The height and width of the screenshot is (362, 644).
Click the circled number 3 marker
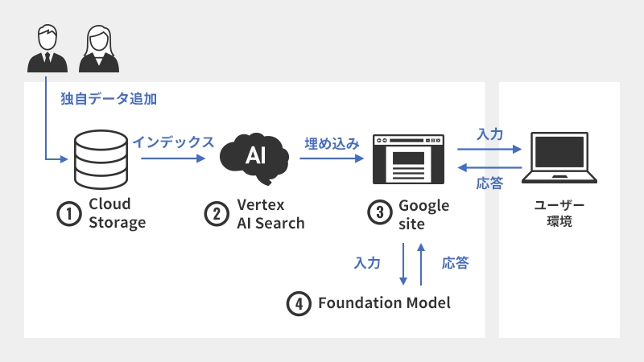378,213
